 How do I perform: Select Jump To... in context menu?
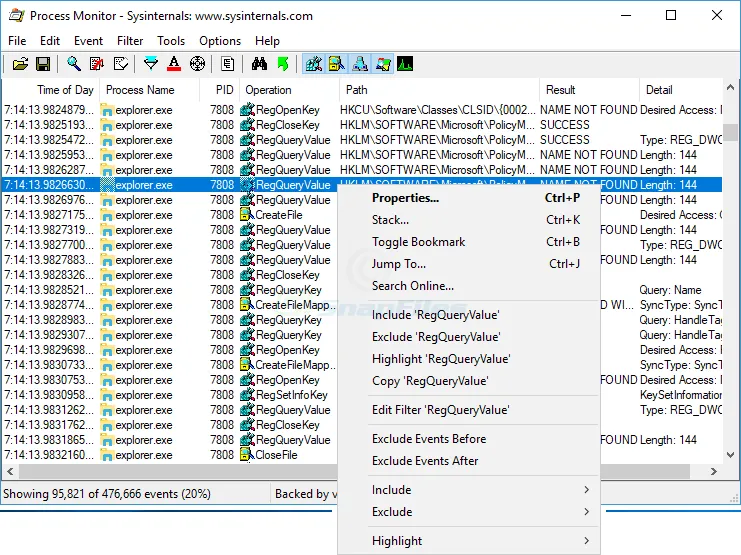click(x=469, y=264)
